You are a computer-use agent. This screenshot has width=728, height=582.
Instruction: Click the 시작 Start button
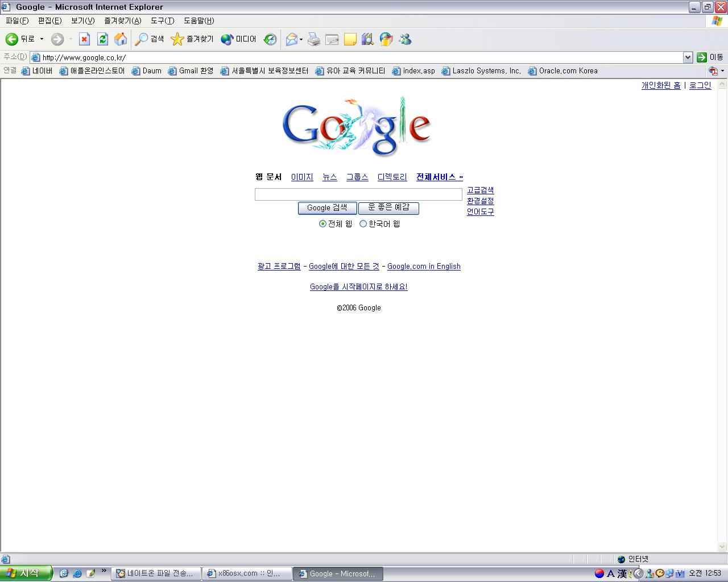click(26, 573)
